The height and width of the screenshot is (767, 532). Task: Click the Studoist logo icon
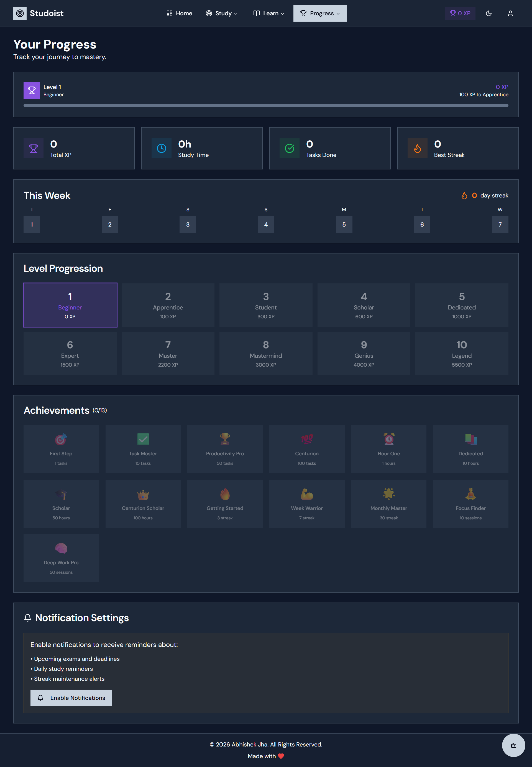point(20,13)
